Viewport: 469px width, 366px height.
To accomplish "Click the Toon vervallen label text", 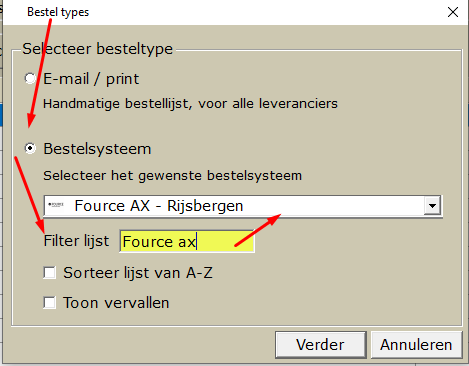I will coord(116,303).
